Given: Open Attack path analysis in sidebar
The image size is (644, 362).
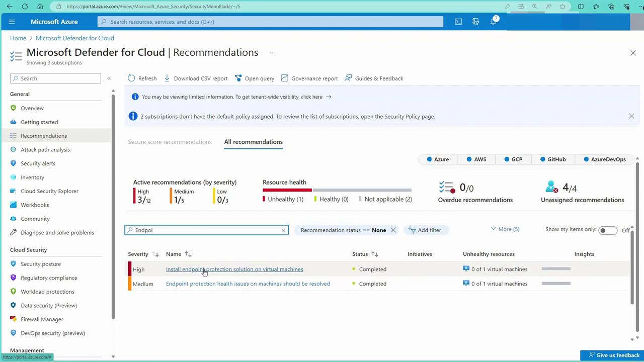Looking at the screenshot, I should [45, 150].
